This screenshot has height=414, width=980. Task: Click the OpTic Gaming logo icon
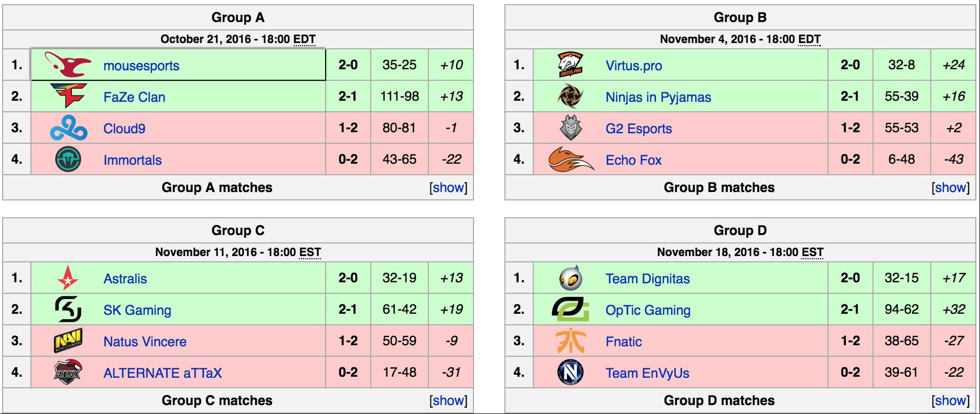pyautogui.click(x=570, y=310)
